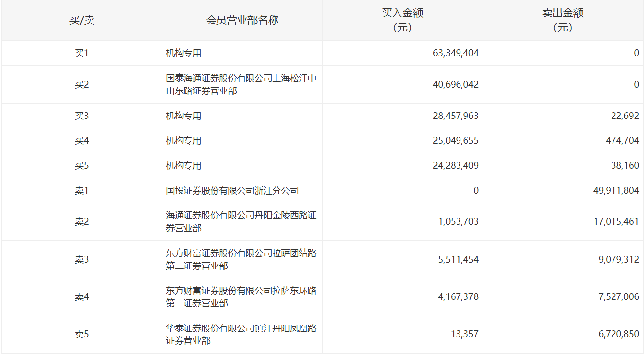644x355 pixels.
Task: Click sell amount 17,015,461
Action: tap(616, 222)
